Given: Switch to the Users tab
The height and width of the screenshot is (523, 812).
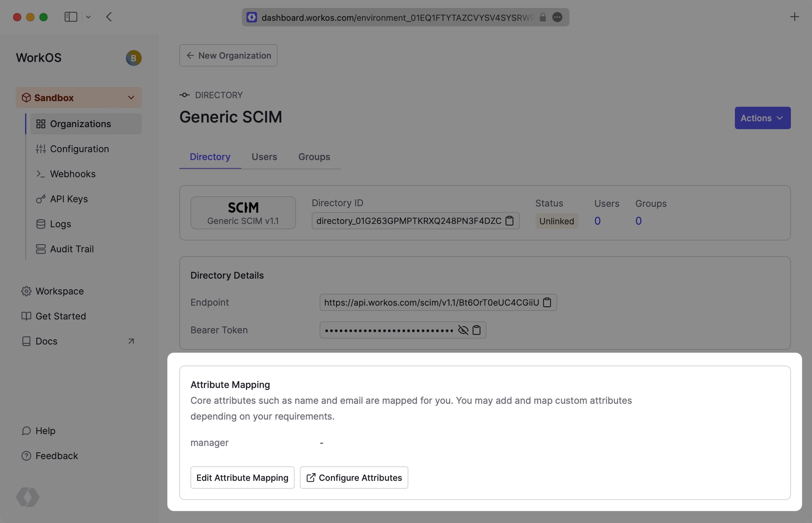Looking at the screenshot, I should pyautogui.click(x=264, y=157).
